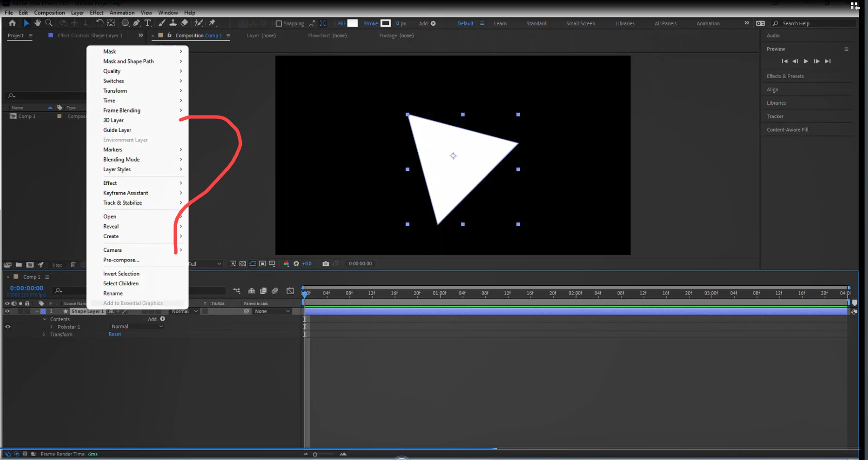Toggle mask and shape path visibility
This screenshot has width=868, height=460.
coord(253,263)
